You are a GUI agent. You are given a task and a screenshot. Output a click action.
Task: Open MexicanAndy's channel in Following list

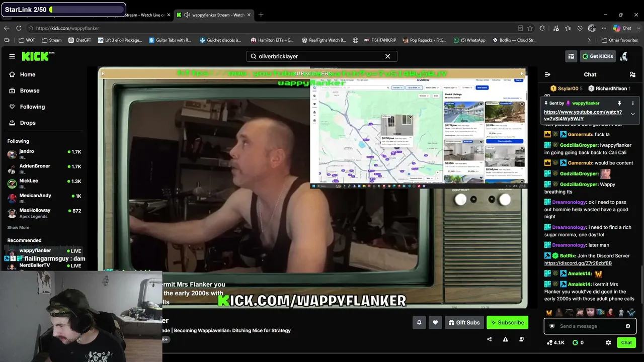click(x=44, y=198)
